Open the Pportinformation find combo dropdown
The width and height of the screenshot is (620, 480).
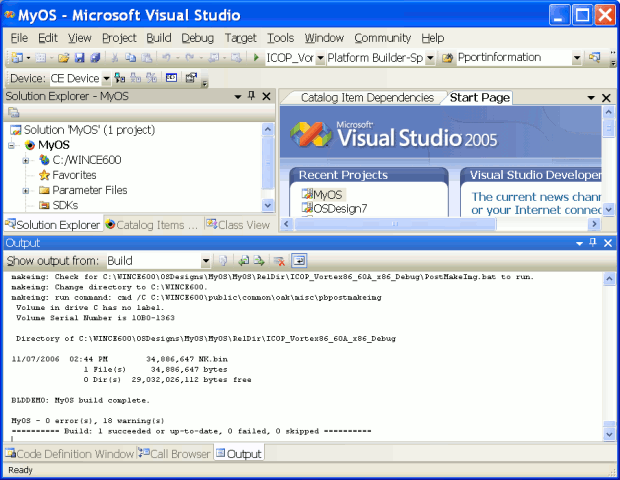point(577,58)
